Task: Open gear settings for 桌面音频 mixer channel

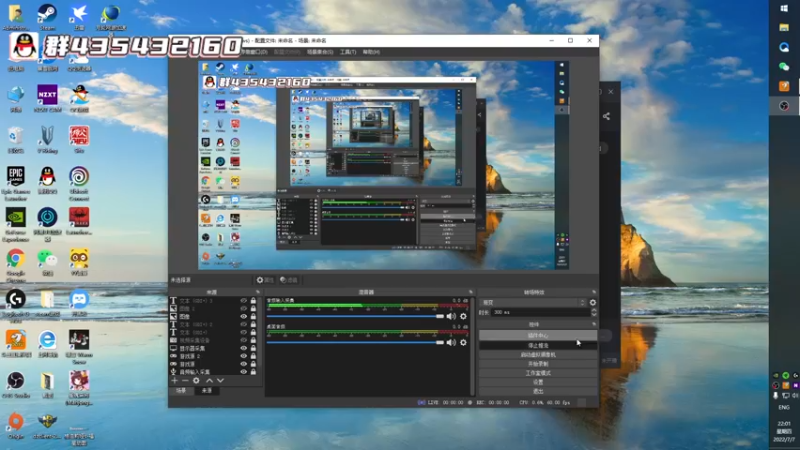Action: tap(463, 342)
